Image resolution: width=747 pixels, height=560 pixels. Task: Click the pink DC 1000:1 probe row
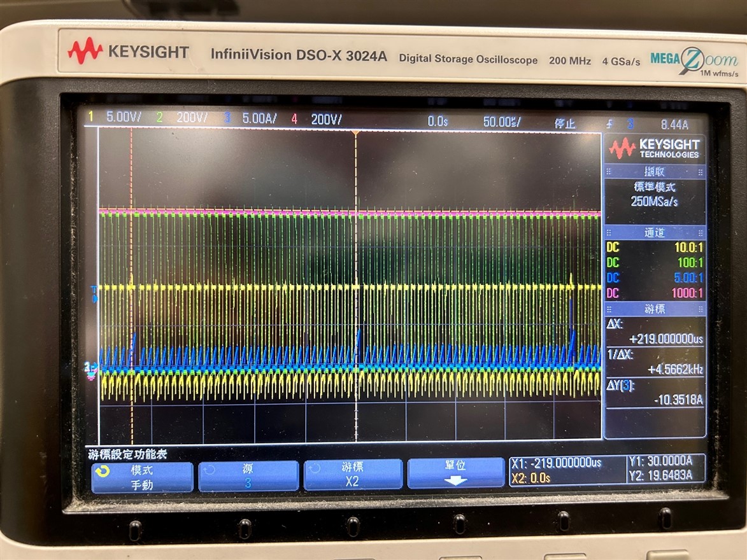655,293
